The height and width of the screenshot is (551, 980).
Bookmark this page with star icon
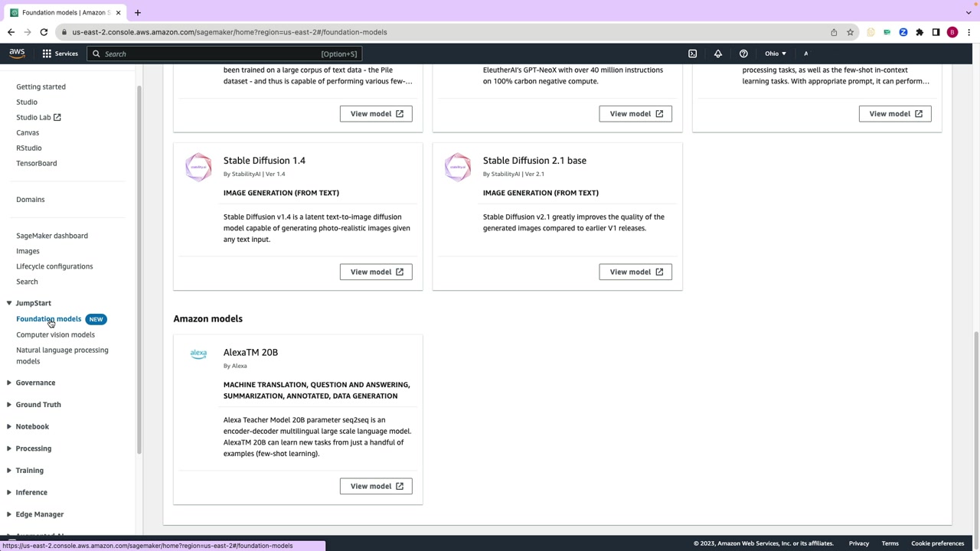(850, 32)
